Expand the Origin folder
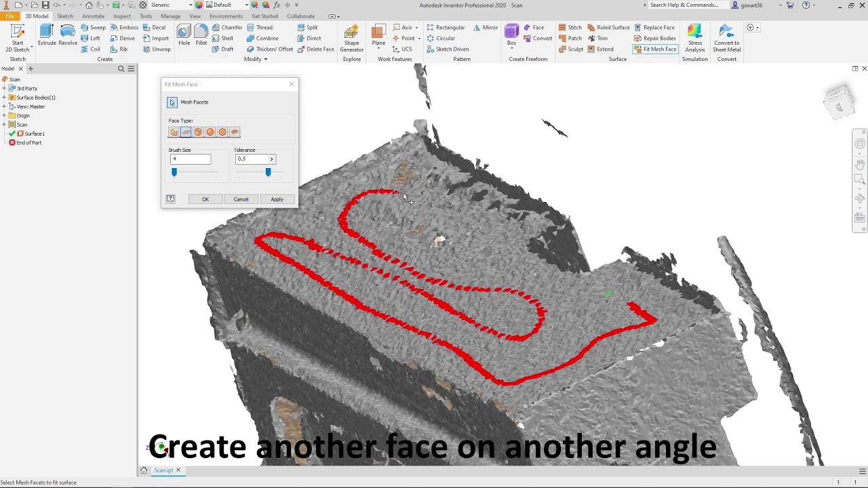 (4, 116)
